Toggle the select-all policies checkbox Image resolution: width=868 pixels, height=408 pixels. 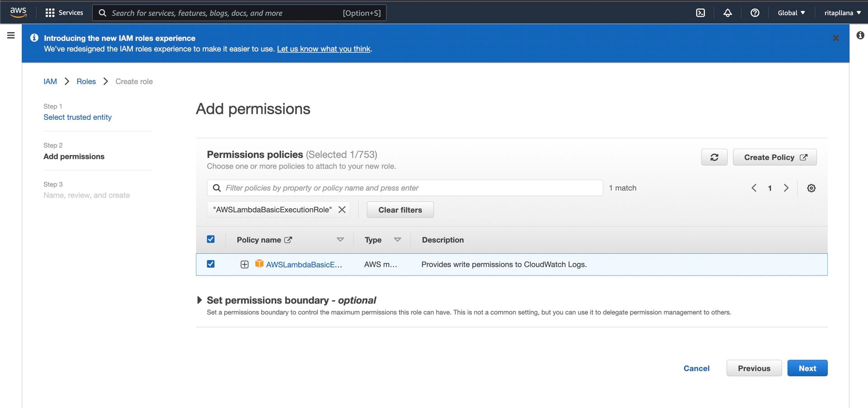click(211, 239)
